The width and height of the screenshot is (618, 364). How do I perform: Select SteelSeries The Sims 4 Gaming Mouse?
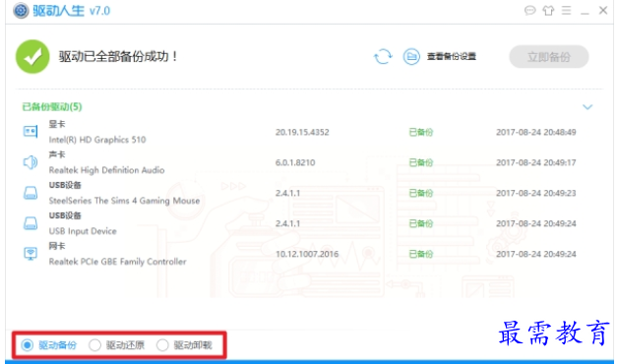(x=124, y=201)
